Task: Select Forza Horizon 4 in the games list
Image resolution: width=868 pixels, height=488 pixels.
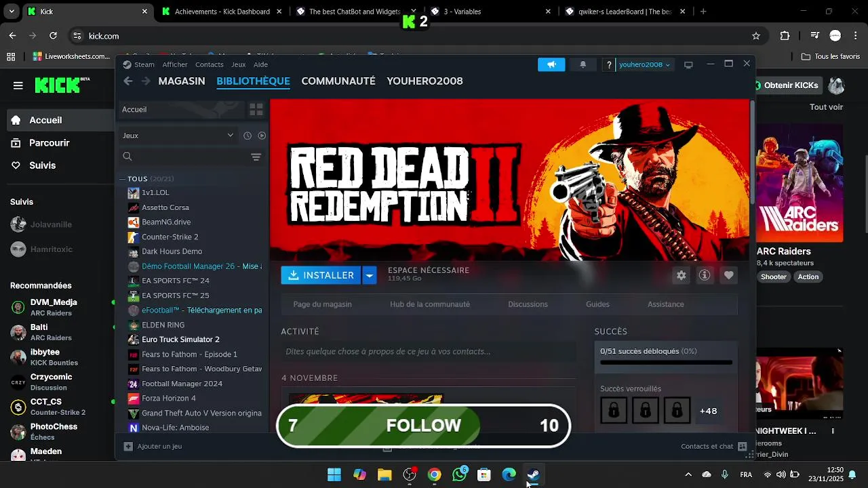Action: pos(168,399)
